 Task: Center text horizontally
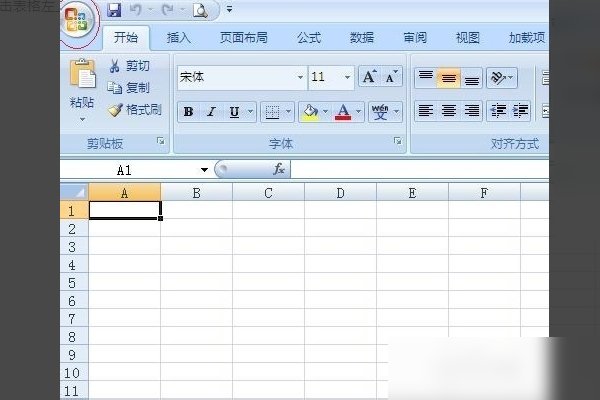pyautogui.click(x=448, y=111)
